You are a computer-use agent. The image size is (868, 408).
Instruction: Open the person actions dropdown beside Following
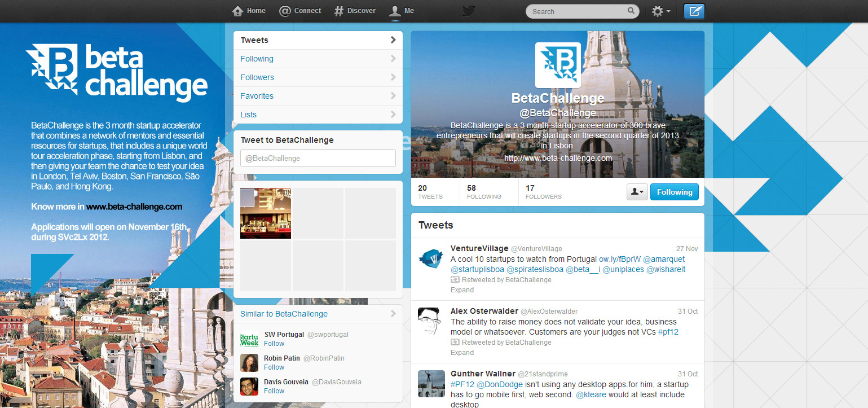(637, 191)
